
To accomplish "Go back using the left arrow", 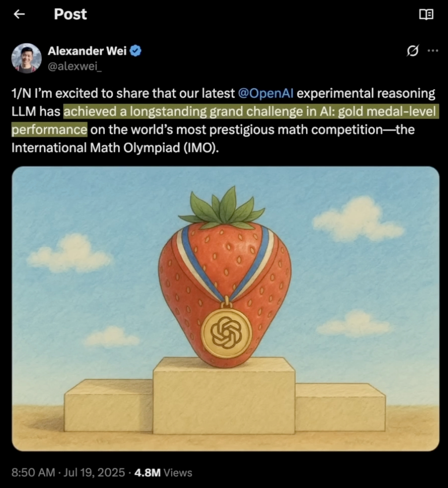I will point(19,14).
